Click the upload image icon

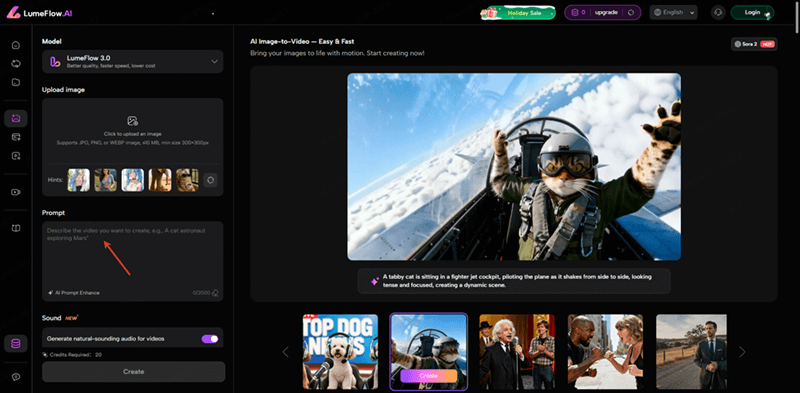coord(133,121)
